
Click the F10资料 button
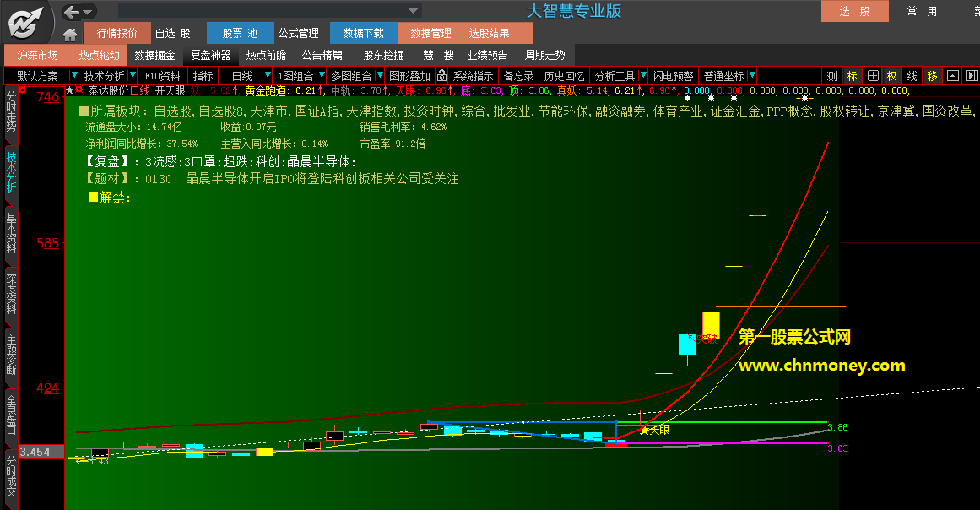[x=163, y=76]
